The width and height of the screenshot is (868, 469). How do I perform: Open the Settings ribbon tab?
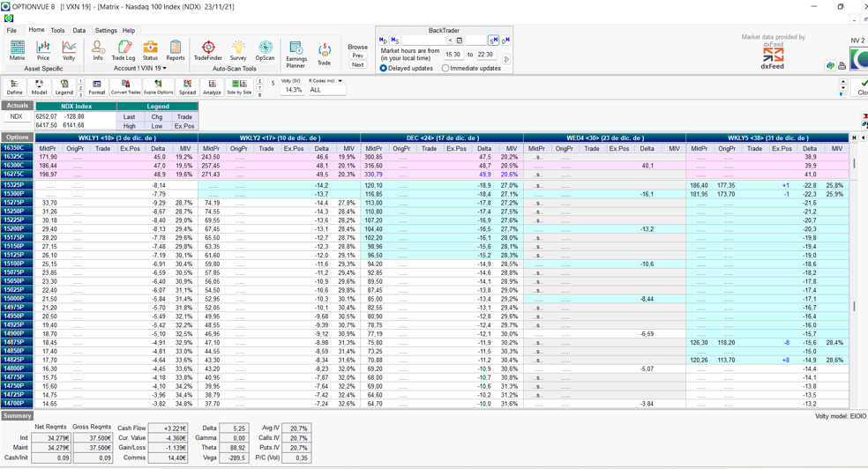pos(106,31)
